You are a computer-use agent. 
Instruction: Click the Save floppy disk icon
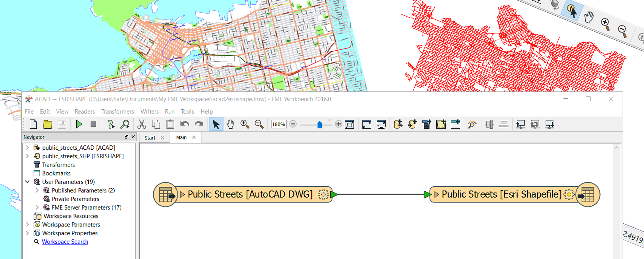[62, 124]
